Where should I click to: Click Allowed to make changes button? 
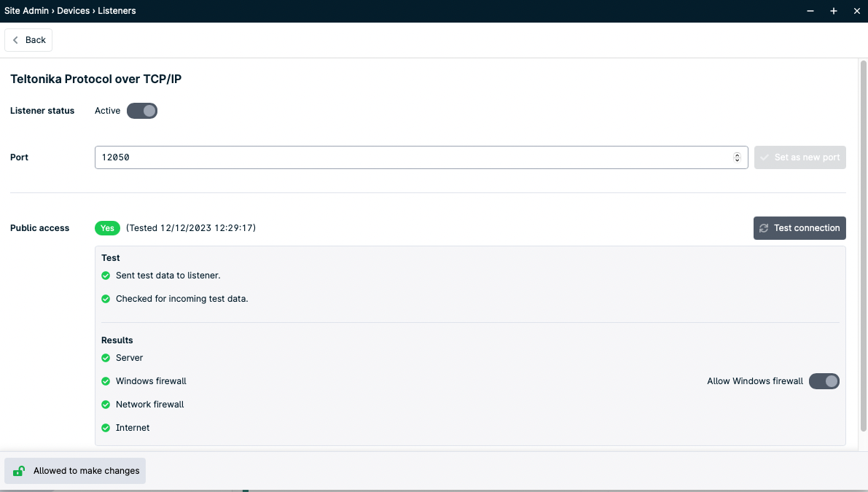pos(75,471)
